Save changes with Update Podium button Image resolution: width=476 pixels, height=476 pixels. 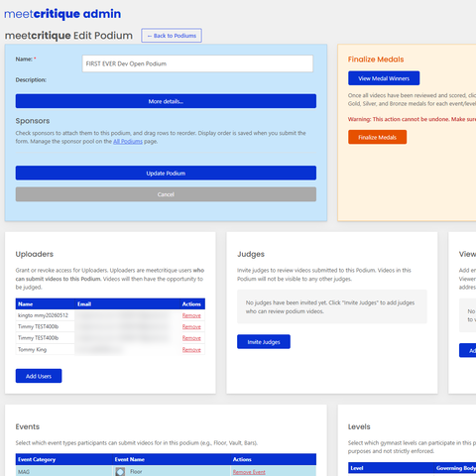coord(166,173)
